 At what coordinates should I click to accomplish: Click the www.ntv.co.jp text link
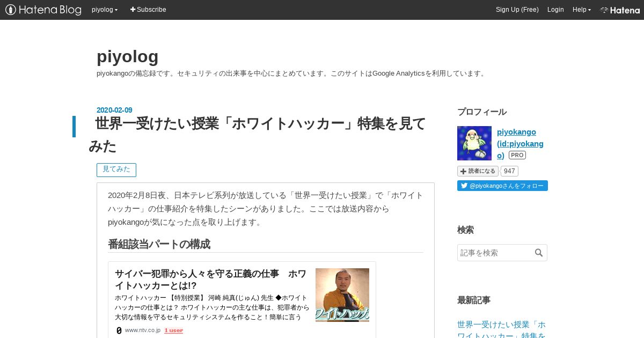[x=143, y=330]
